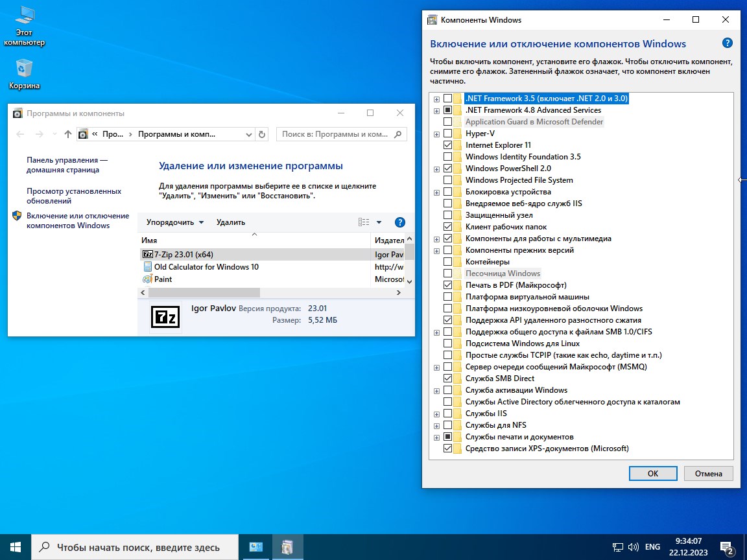Image resolution: width=747 pixels, height=560 pixels.
Task: Click the Windows Start button
Action: tap(16, 547)
